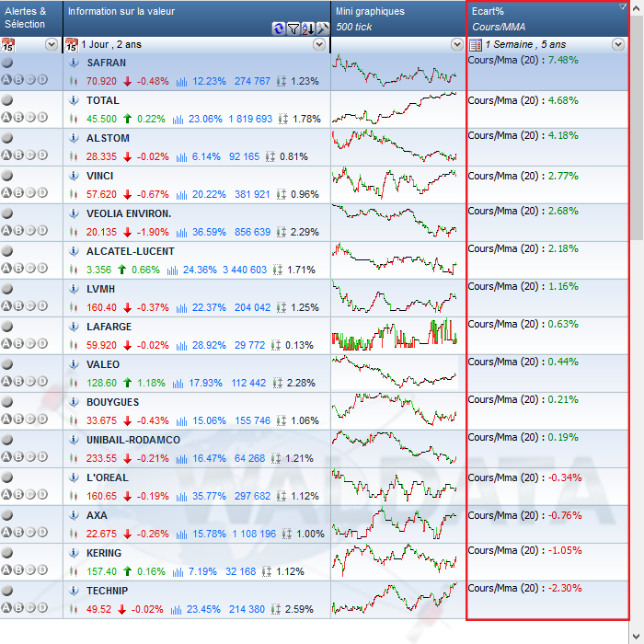
Task: Click volatility range icon in AXA row
Action: tap(287, 534)
